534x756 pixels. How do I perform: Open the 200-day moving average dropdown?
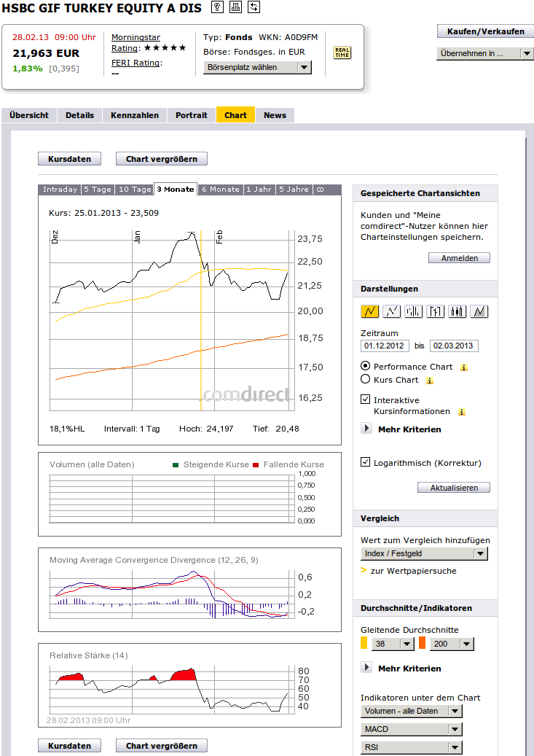click(x=452, y=644)
